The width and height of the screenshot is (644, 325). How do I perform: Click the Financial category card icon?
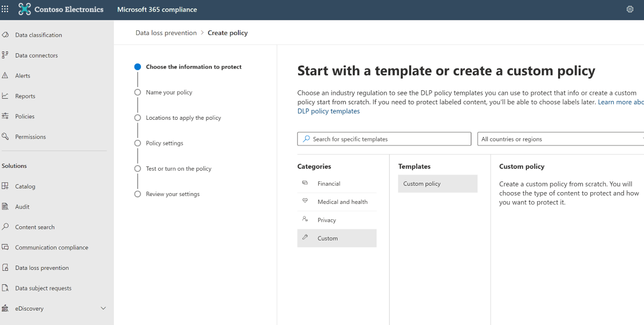pos(305,183)
